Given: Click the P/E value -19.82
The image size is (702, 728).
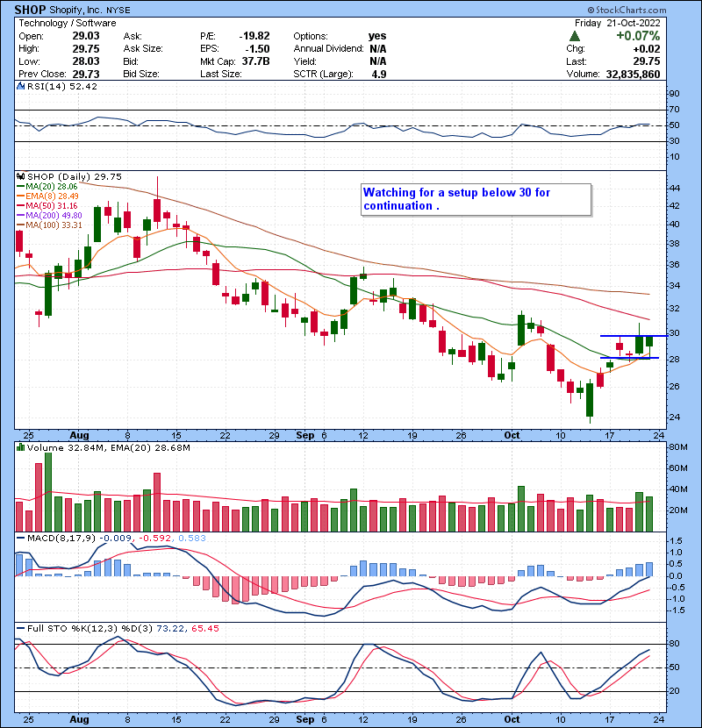Looking at the screenshot, I should point(254,36).
